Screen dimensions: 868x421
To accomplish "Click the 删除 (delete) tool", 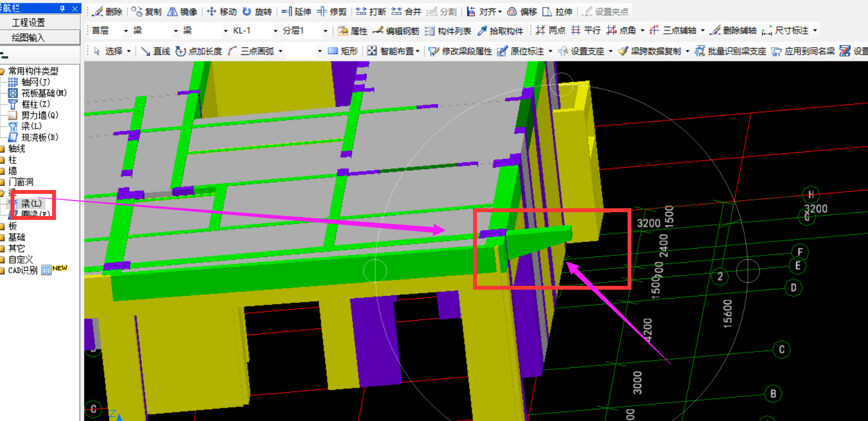I will [107, 12].
